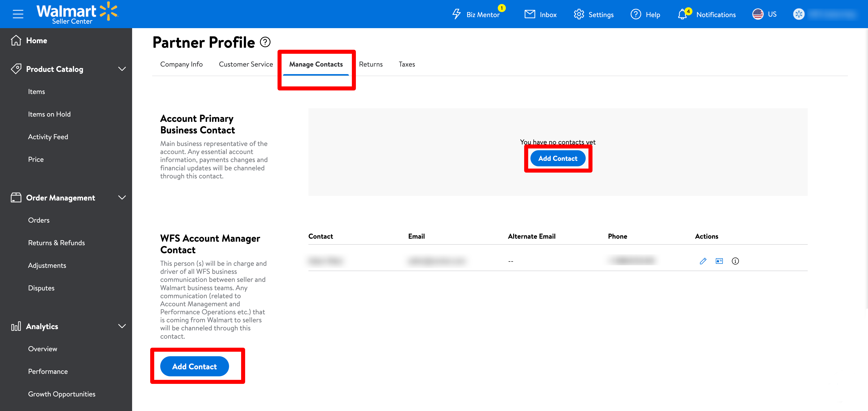
Task: Open the Notifications bell icon
Action: [683, 15]
